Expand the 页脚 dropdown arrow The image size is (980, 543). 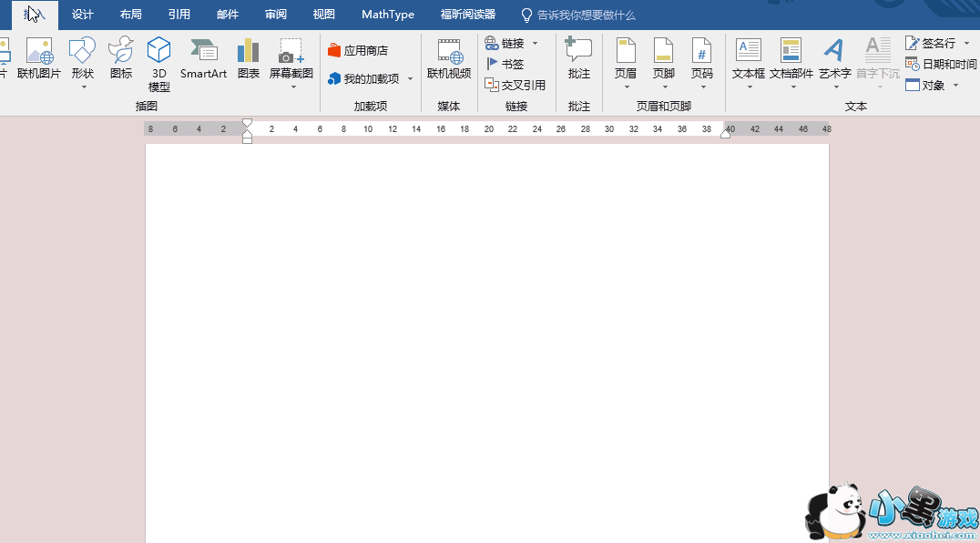click(x=665, y=87)
